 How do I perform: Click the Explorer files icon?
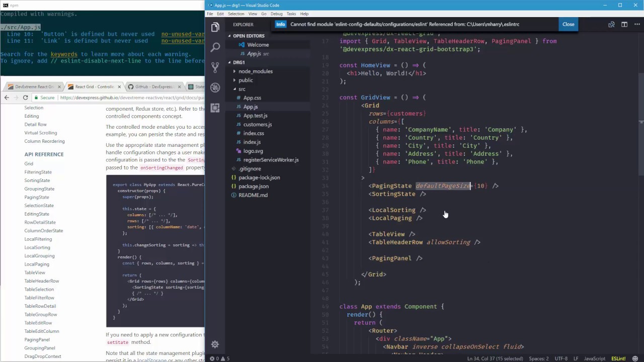[215, 27]
